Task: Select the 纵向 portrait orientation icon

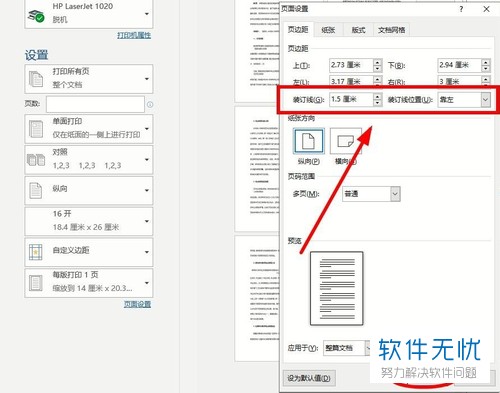Action: pyautogui.click(x=309, y=141)
